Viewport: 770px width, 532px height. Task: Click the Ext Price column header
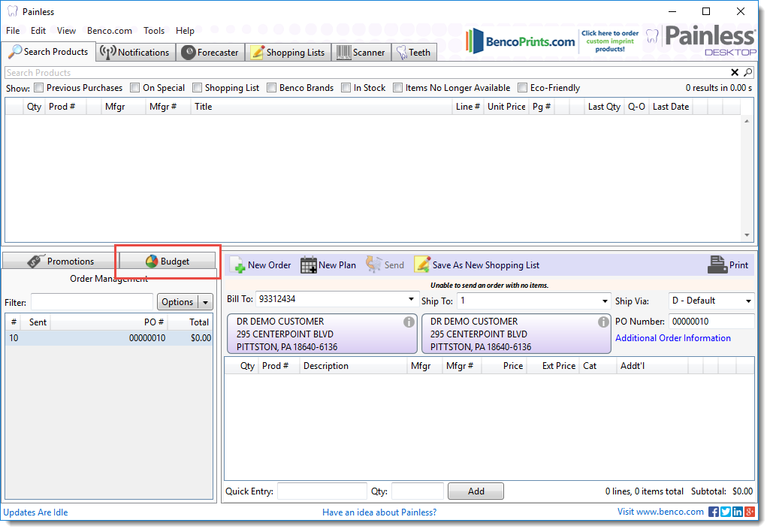pos(552,366)
